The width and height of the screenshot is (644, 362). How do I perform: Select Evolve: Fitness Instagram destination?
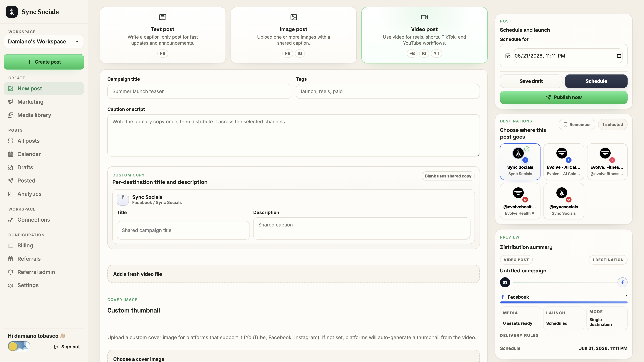607,162
